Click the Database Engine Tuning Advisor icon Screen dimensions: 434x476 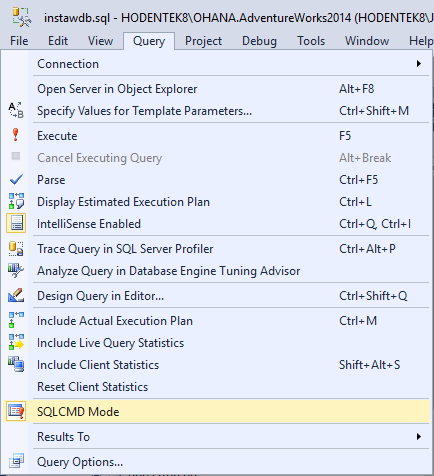point(16,270)
